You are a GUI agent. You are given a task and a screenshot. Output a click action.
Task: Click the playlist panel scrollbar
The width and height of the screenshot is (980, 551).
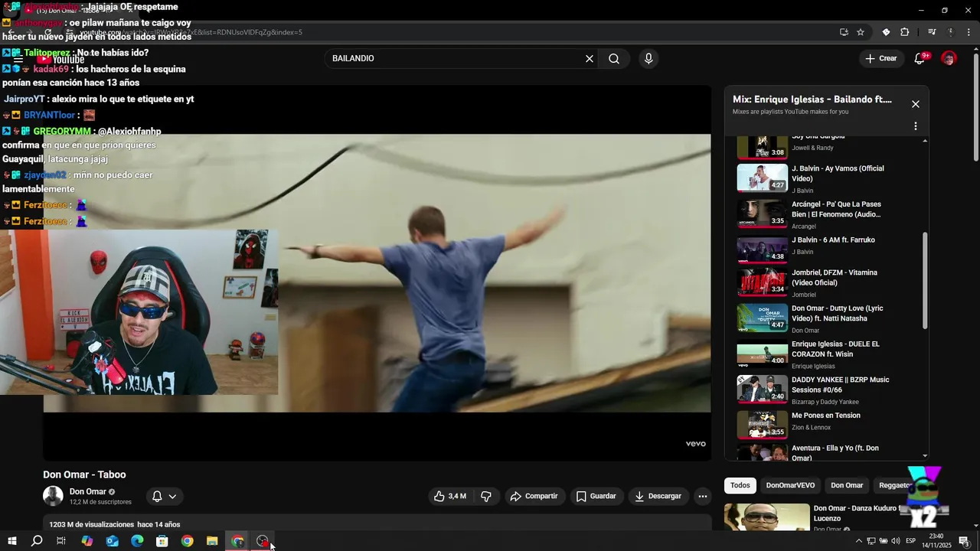[x=925, y=279]
